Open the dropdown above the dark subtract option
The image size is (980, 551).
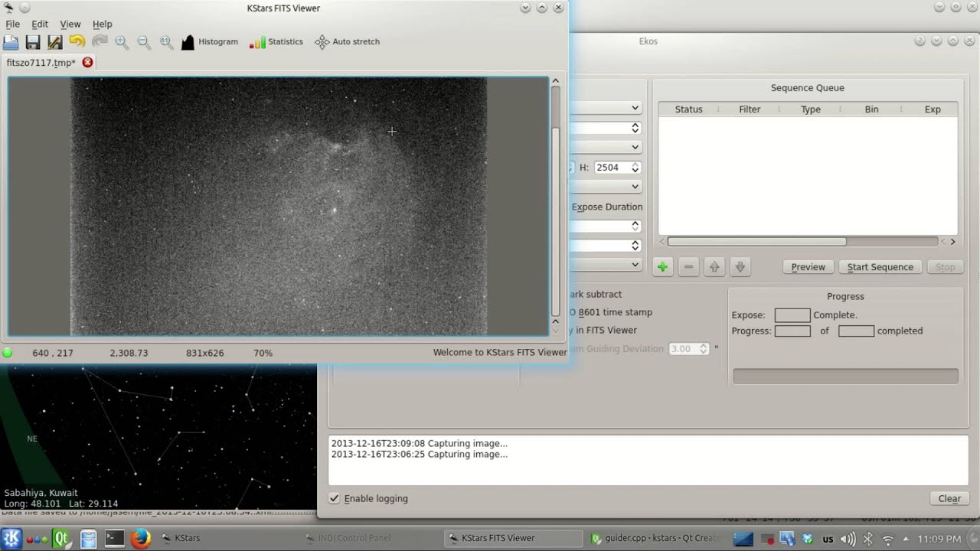[605, 265]
